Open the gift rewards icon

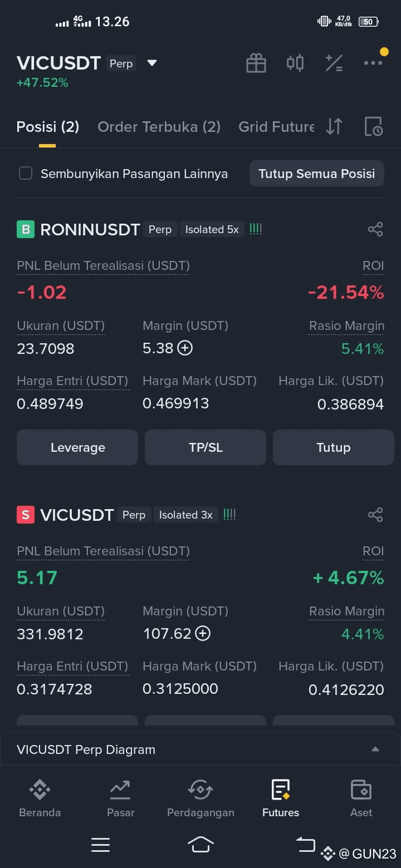(256, 63)
